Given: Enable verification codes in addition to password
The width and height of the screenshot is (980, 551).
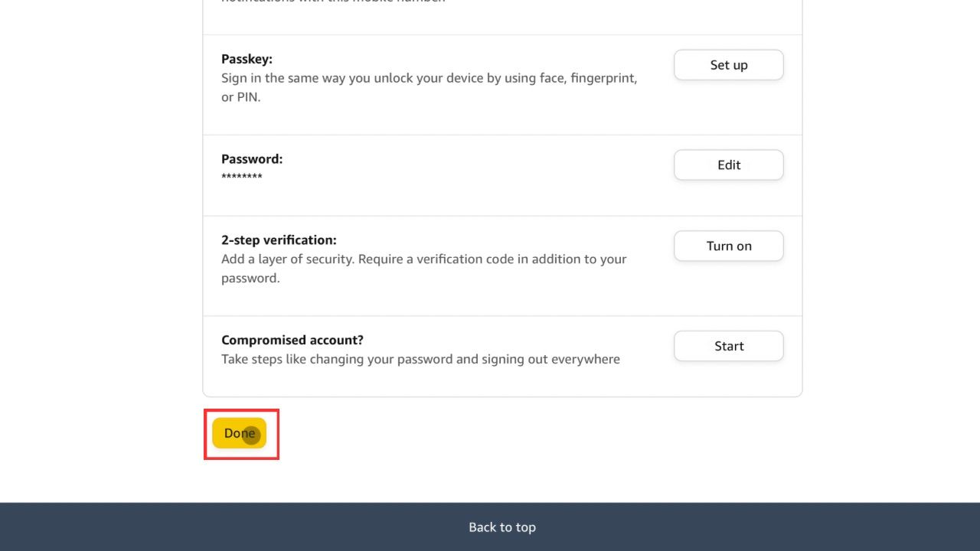Looking at the screenshot, I should click(x=728, y=246).
